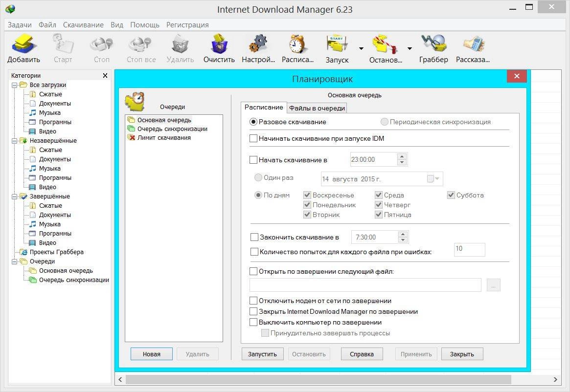Collapse the Незавершённые tree node
The width and height of the screenshot is (570, 392).
[x=15, y=141]
